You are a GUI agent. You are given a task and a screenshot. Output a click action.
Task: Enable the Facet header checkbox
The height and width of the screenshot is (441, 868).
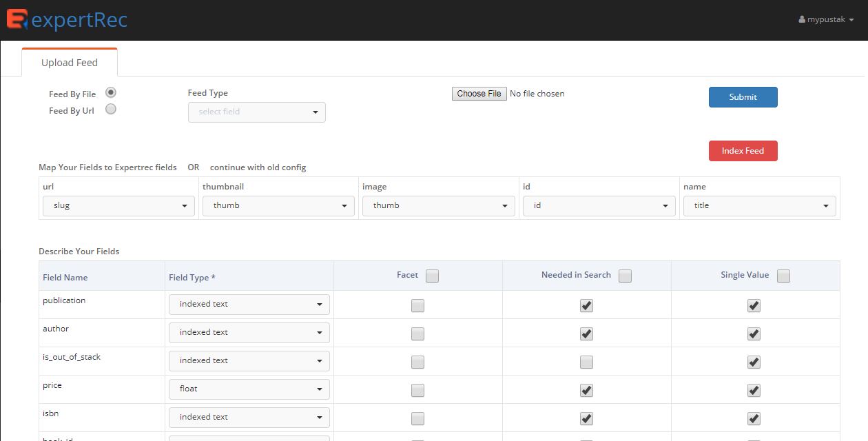click(x=432, y=275)
